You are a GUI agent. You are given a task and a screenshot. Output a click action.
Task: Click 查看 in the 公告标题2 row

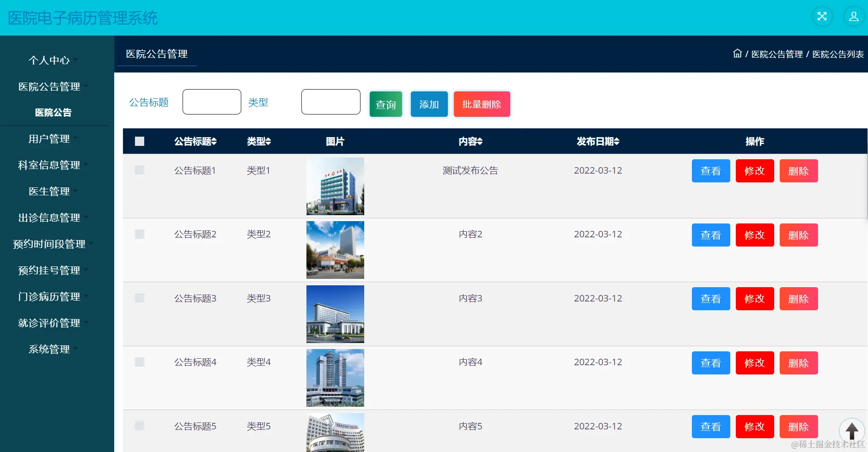711,235
